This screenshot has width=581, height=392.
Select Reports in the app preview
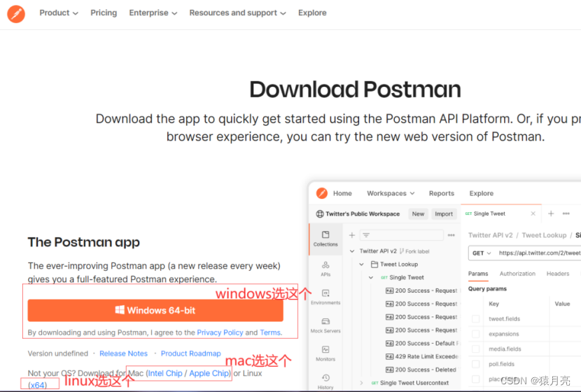pyautogui.click(x=441, y=193)
